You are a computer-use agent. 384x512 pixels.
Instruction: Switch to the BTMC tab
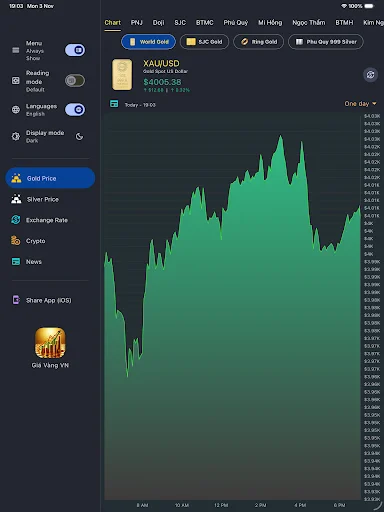tap(205, 23)
